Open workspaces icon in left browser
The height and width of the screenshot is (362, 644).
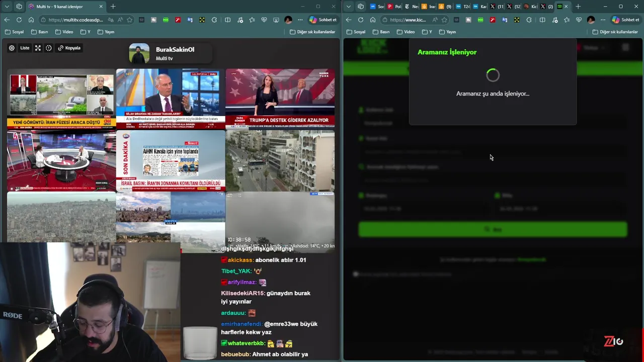click(x=19, y=7)
